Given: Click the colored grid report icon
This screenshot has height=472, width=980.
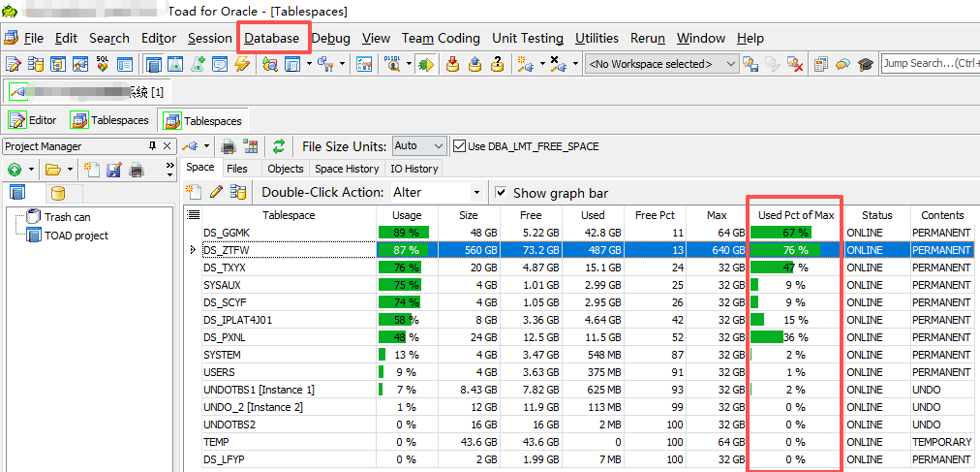Looking at the screenshot, I should (x=251, y=146).
